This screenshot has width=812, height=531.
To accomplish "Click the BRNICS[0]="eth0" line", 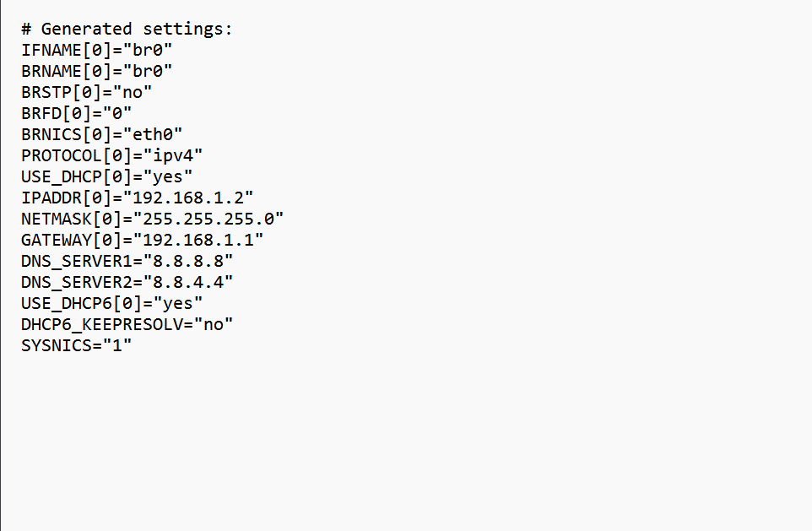I will pyautogui.click(x=101, y=135).
